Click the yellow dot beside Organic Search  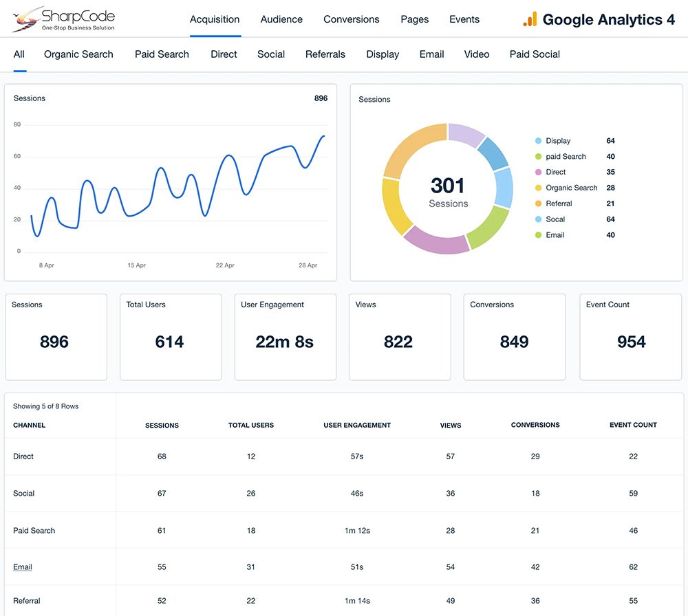point(538,188)
